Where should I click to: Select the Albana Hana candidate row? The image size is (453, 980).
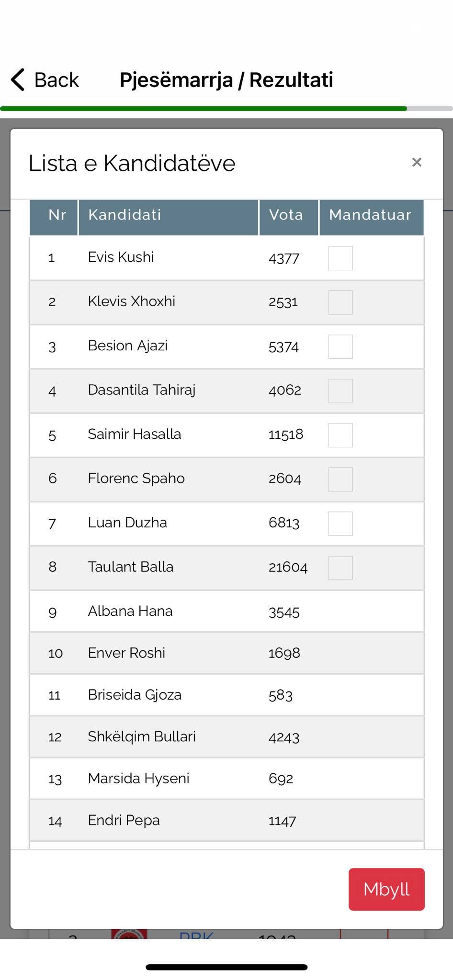(226, 611)
